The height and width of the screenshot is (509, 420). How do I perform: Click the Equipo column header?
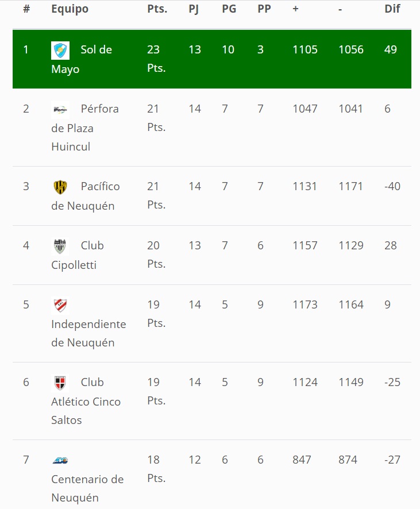click(70, 9)
